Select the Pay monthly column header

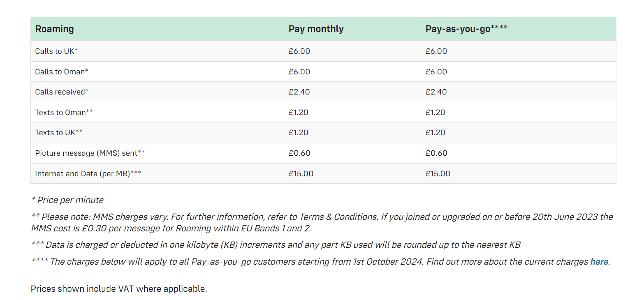click(x=316, y=29)
